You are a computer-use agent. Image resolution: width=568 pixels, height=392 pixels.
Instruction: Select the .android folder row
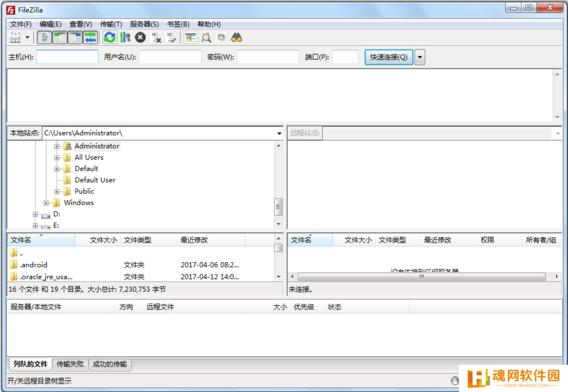pyautogui.click(x=141, y=265)
